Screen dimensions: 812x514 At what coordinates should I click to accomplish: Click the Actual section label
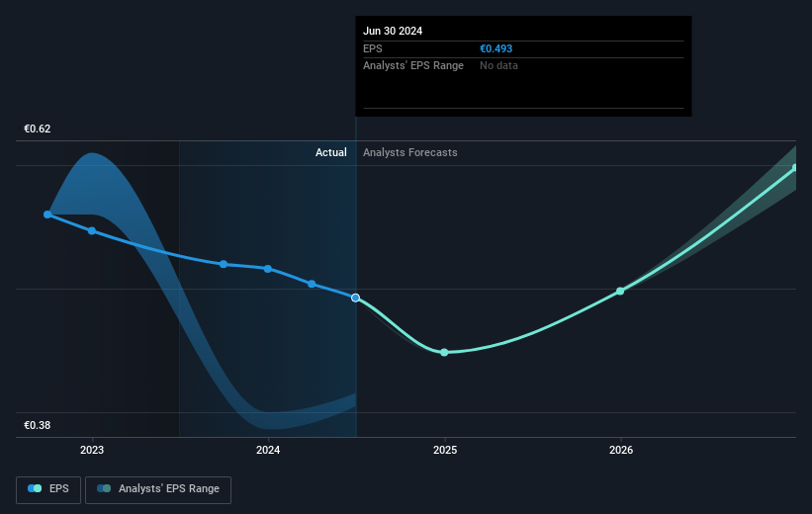click(x=331, y=152)
